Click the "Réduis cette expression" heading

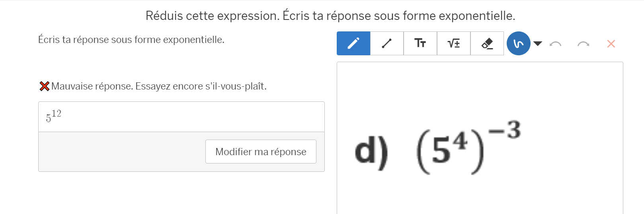tap(330, 16)
